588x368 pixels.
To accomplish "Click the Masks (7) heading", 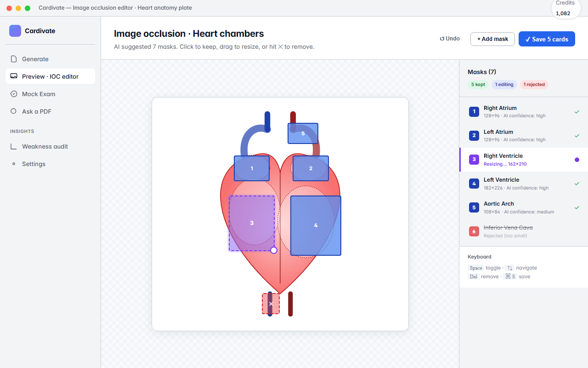I will pyautogui.click(x=482, y=72).
